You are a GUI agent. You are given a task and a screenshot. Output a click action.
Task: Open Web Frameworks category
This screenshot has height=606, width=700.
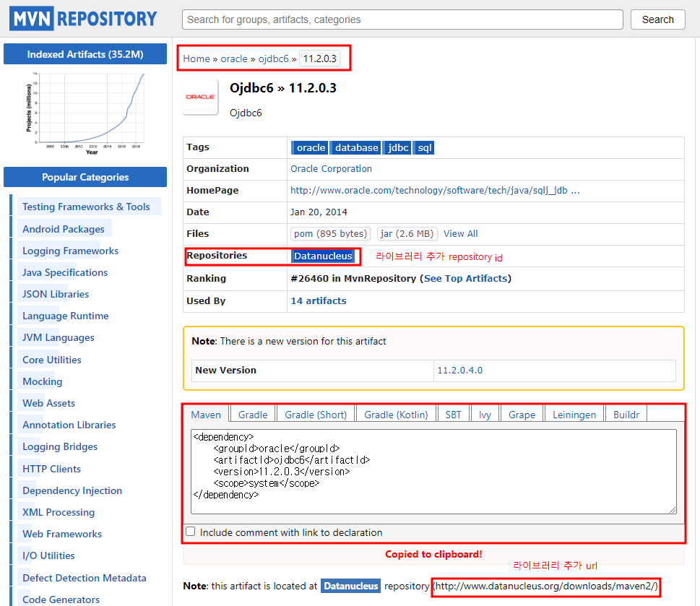[62, 534]
